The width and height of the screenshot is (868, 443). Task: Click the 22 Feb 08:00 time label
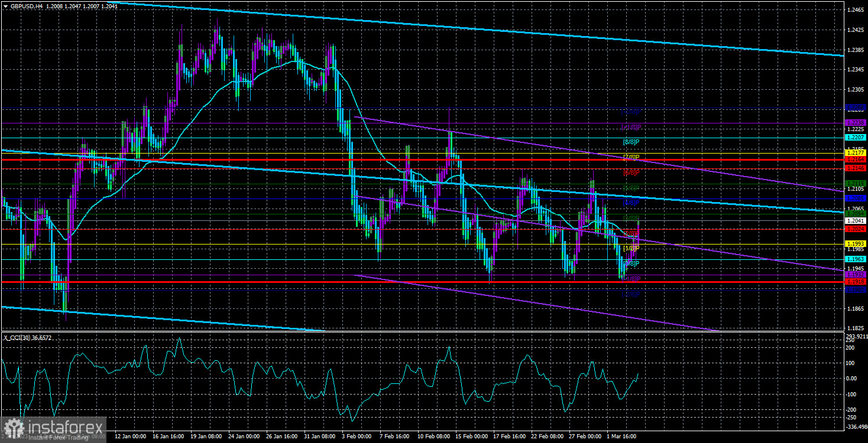(x=548, y=437)
